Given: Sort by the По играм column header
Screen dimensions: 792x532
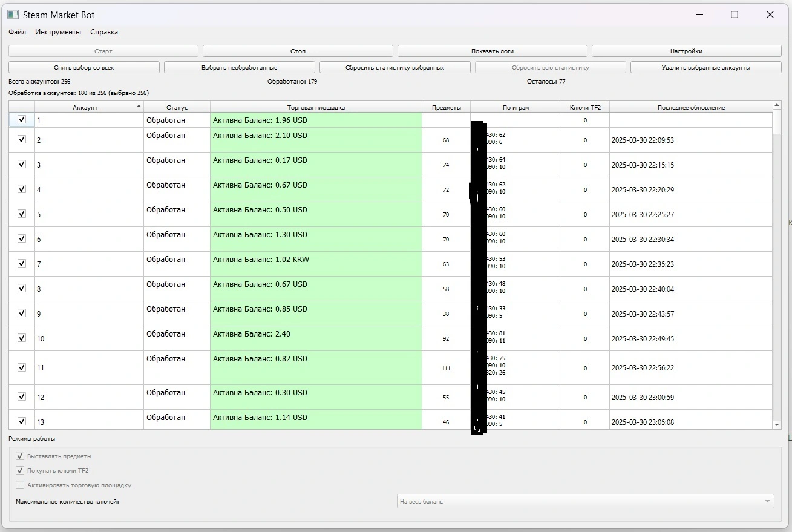Looking at the screenshot, I should pyautogui.click(x=515, y=107).
